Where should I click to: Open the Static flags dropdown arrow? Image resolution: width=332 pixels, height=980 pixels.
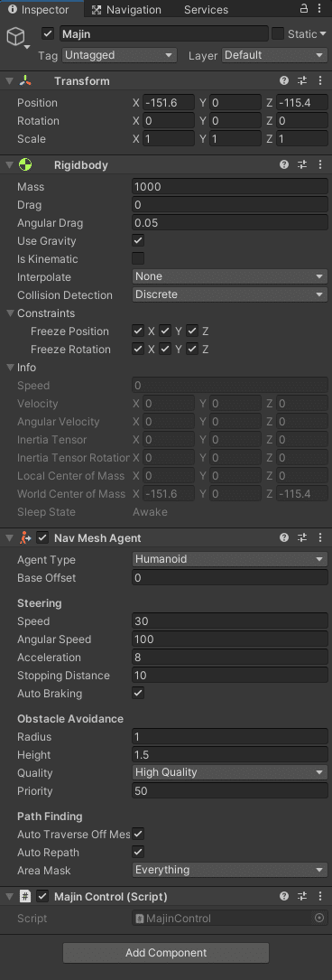323,34
